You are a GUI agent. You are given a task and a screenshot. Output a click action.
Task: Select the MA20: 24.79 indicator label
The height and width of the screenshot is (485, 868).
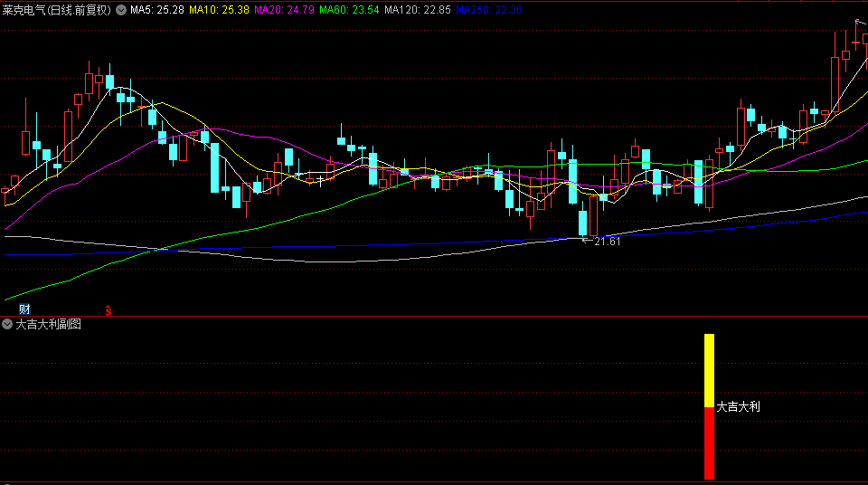tap(285, 10)
